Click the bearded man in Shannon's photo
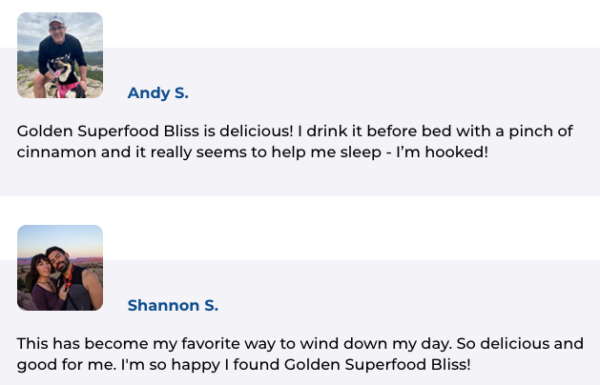Image resolution: width=600 pixels, height=385 pixels. pyautogui.click(x=73, y=277)
